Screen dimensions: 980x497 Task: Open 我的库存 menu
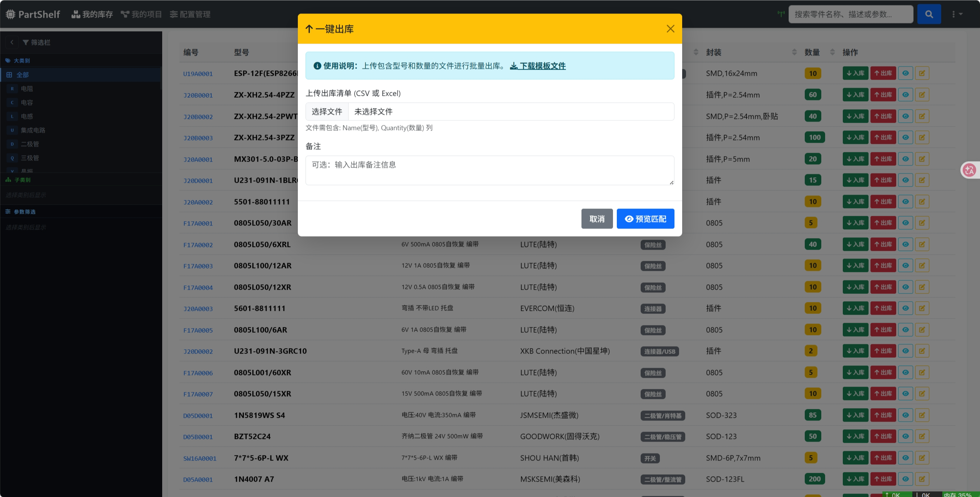point(92,14)
